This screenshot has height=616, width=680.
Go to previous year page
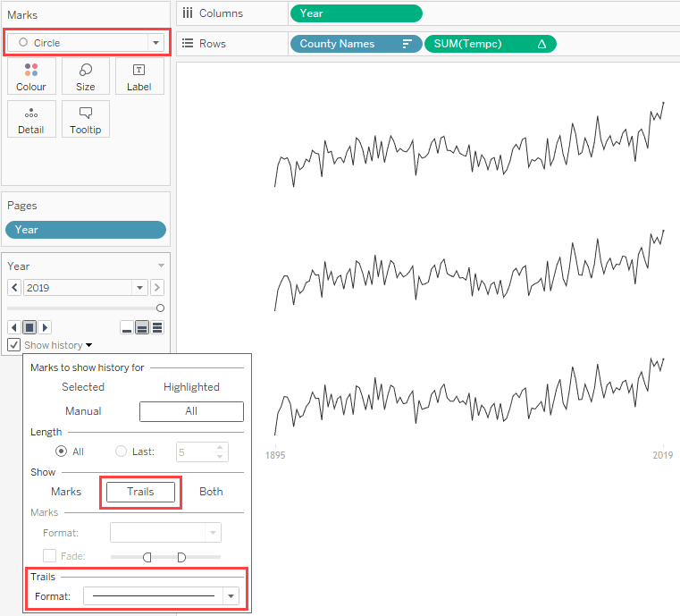click(14, 288)
